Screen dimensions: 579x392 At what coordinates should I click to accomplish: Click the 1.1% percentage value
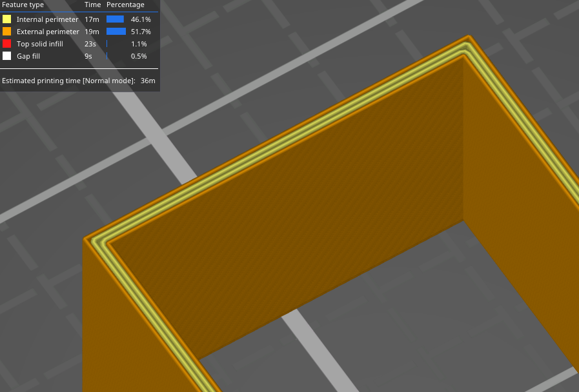[x=139, y=44]
